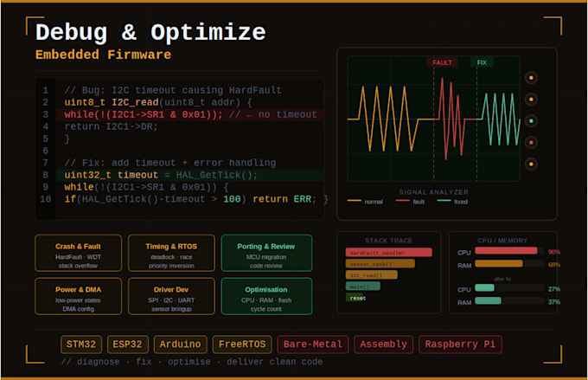Click the 'after fix' label in the memory panel
Viewport: 588px width, 380px height.
(502, 279)
